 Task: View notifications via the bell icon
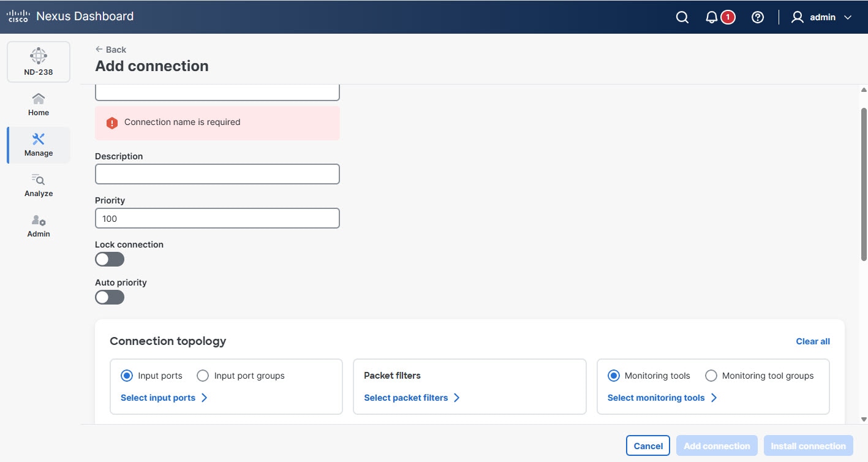[x=712, y=17]
